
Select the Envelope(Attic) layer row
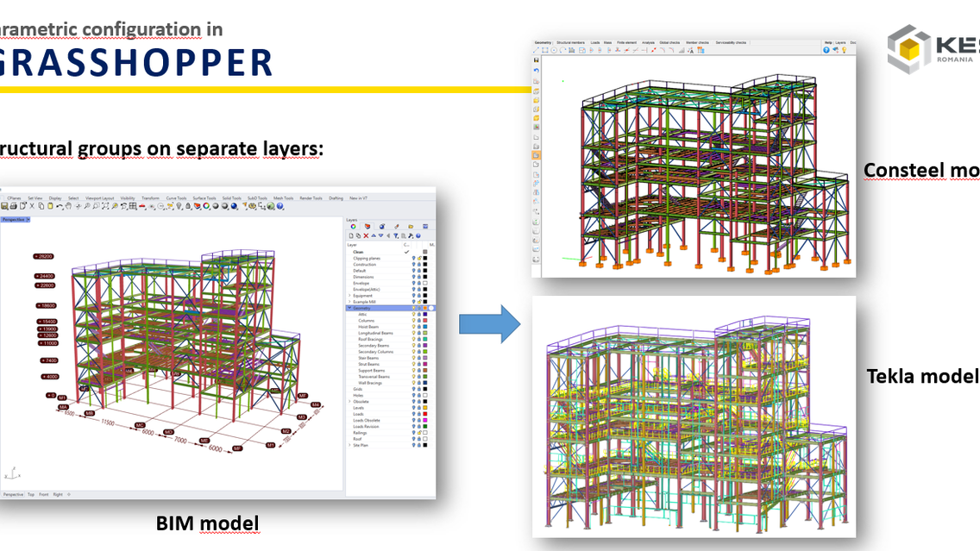coord(389,289)
